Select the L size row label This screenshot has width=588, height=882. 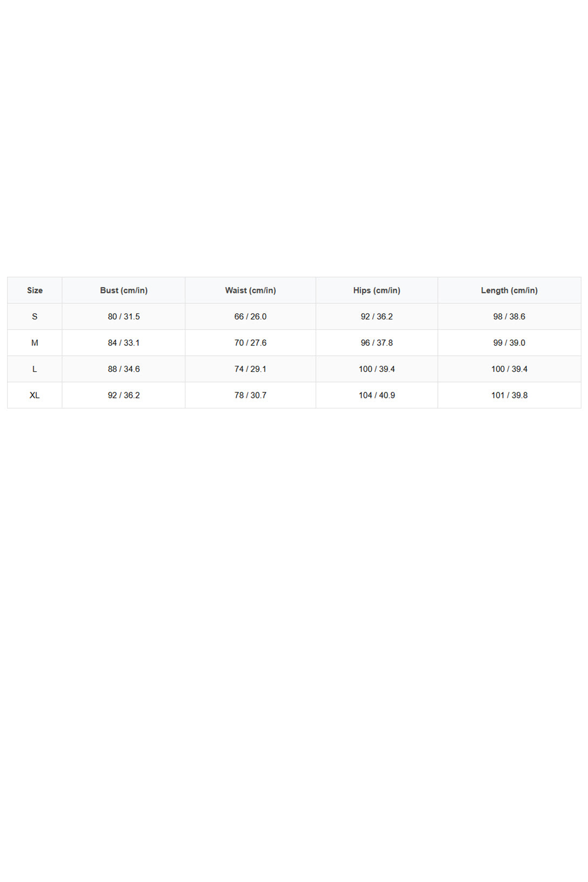[x=35, y=369]
